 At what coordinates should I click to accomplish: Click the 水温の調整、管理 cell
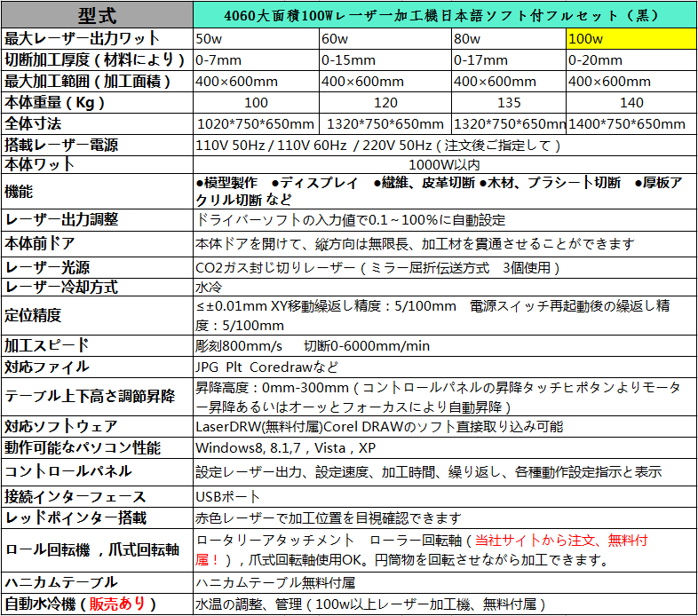pyautogui.click(x=445, y=604)
